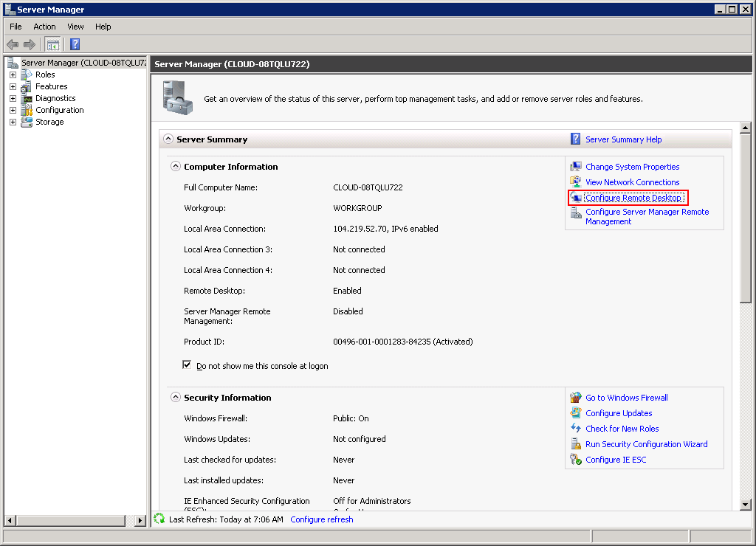Click Check for New Roles link
This screenshot has width=756, height=546.
tap(622, 429)
